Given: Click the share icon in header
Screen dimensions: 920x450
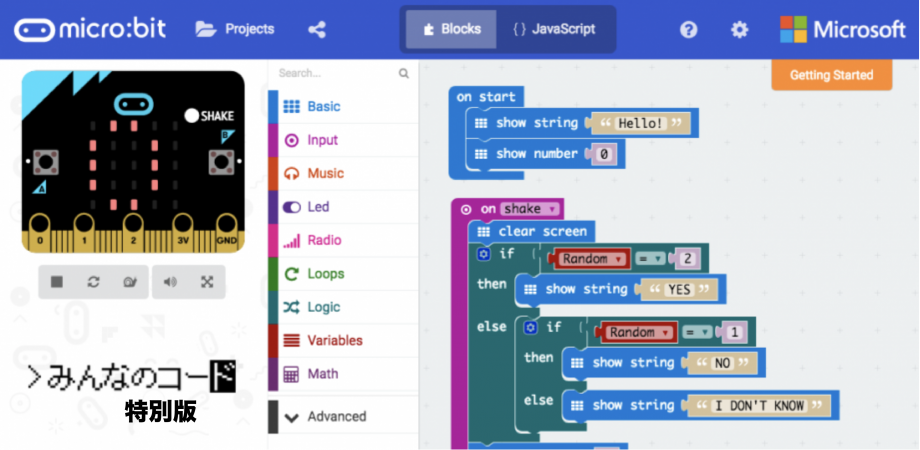Looking at the screenshot, I should 317,29.
